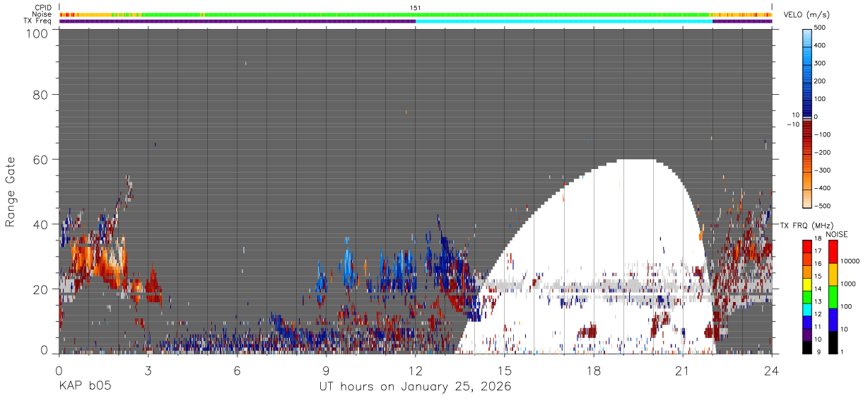Click the 80 range gate tick label
Screen dimensions: 868x401
(x=41, y=94)
